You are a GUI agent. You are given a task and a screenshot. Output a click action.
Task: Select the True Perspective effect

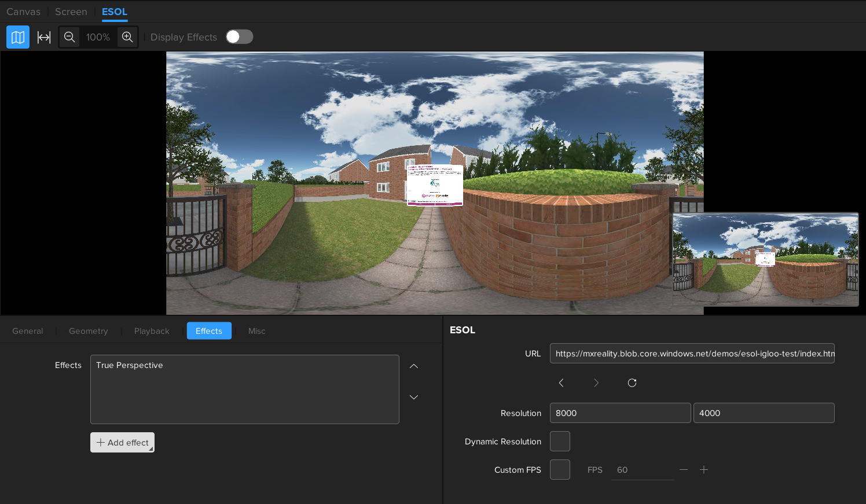pyautogui.click(x=130, y=365)
